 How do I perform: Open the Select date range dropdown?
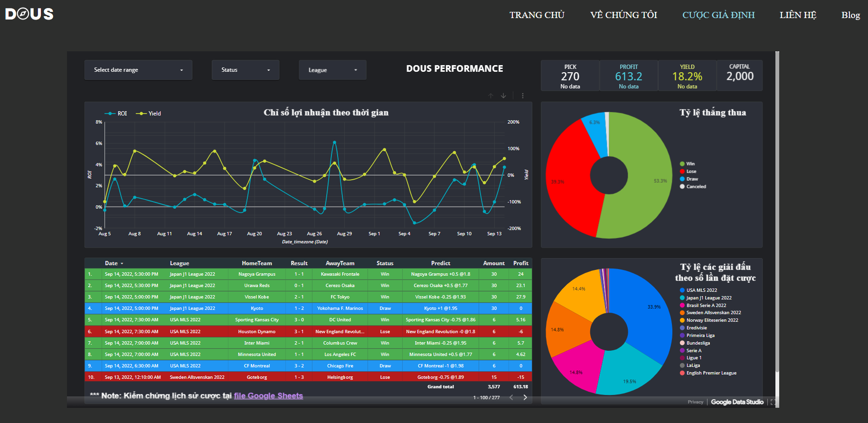(138, 70)
